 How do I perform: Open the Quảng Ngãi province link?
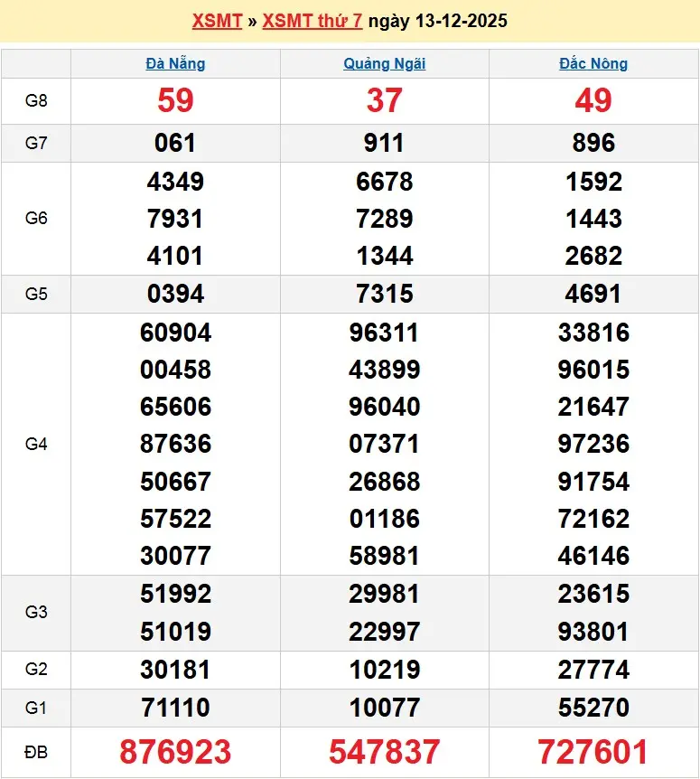pos(385,63)
